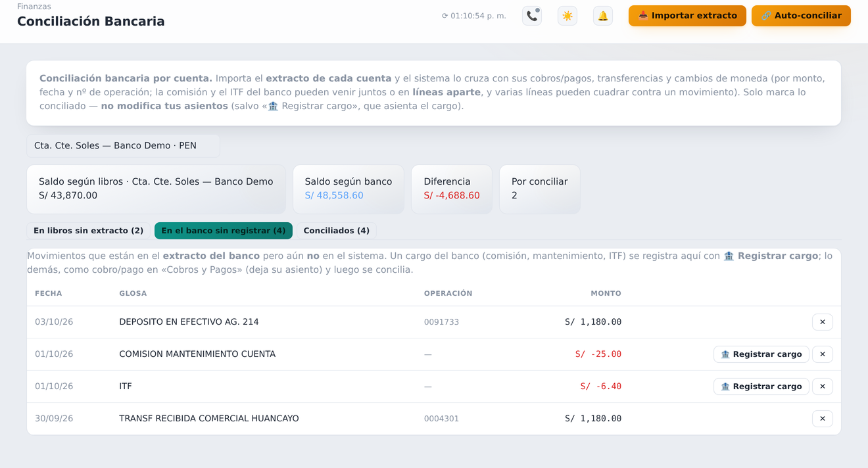The width and height of the screenshot is (868, 468).
Task: Click operation number 0004301
Action: 442,419
